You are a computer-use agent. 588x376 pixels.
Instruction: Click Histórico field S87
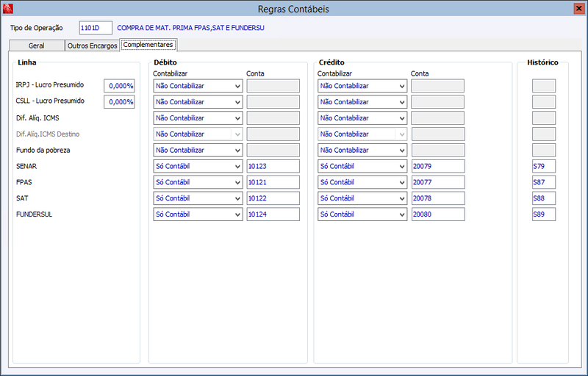544,182
